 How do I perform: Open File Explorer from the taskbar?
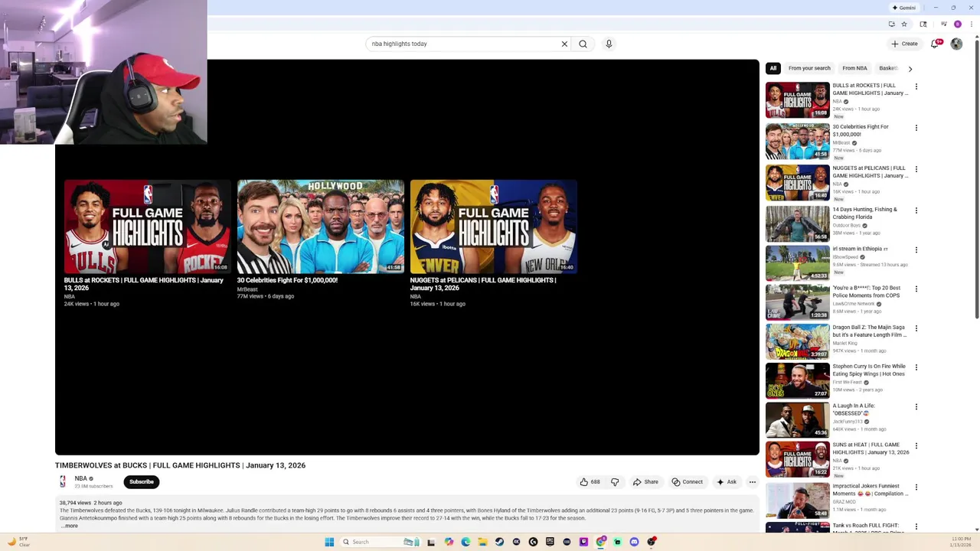click(x=482, y=542)
